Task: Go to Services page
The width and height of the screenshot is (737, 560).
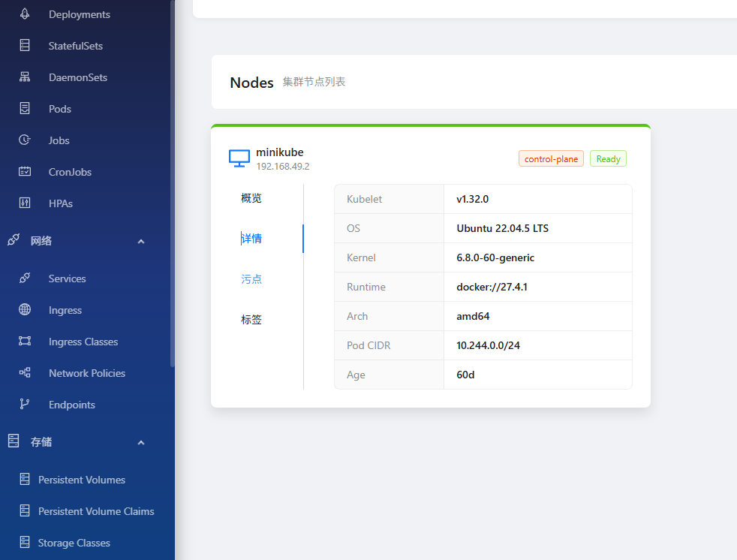Action: 68,278
